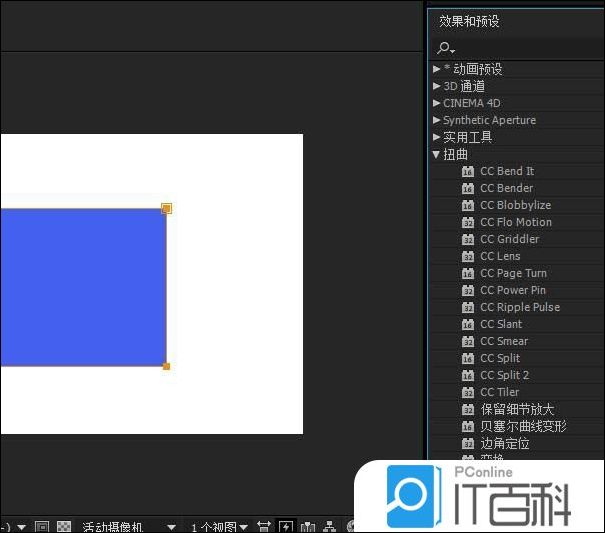This screenshot has height=533, width=605.
Task: Click the icon beside CC Tiler
Action: tap(467, 392)
